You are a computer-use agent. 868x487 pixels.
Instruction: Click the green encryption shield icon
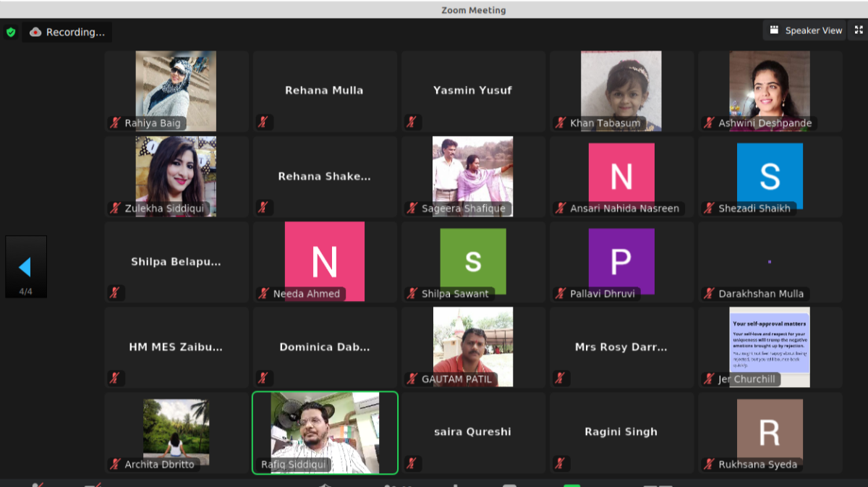[11, 32]
